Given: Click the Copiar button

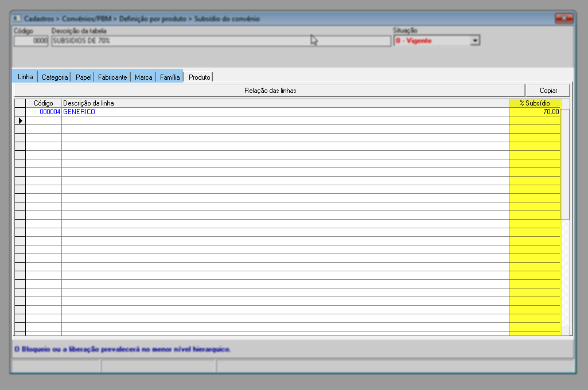Looking at the screenshot, I should click(548, 91).
